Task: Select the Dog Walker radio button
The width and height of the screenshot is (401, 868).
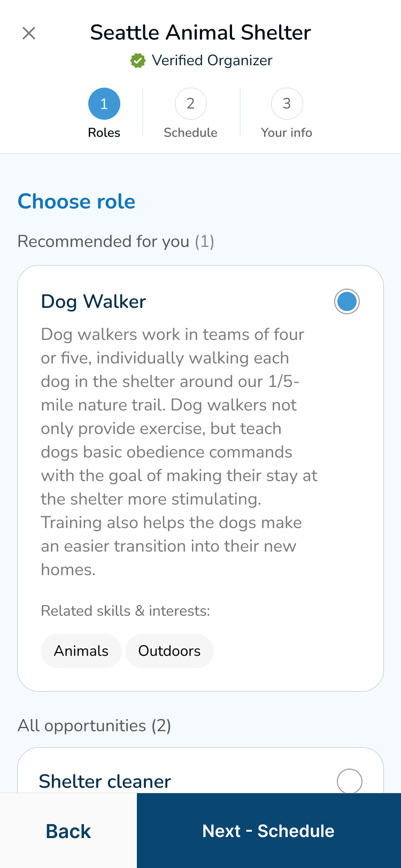Action: pos(347,301)
